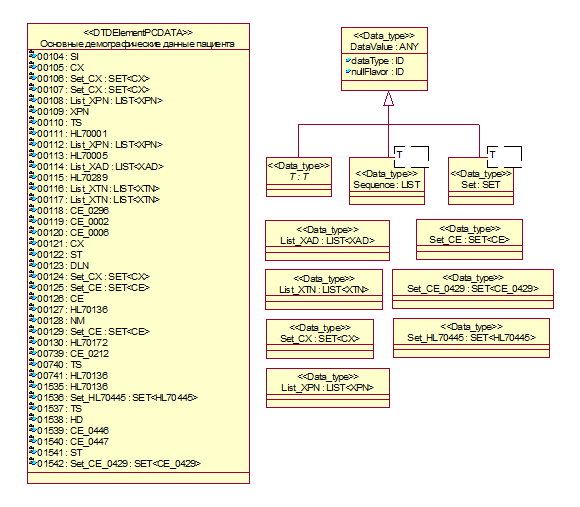Click the attribute icon beside 00104 : SI
This screenshot has height=507, width=580.
click(33, 56)
